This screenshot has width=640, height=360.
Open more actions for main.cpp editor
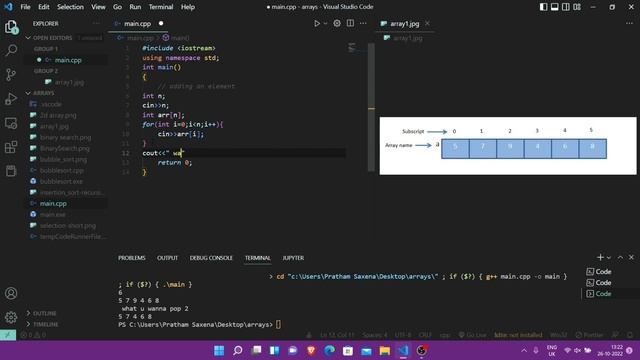pos(363,24)
